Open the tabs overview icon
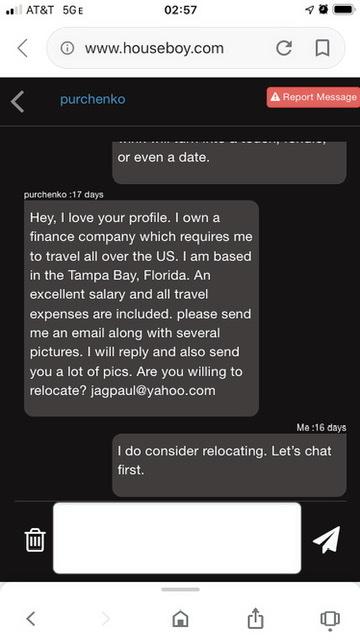 pyautogui.click(x=330, y=619)
